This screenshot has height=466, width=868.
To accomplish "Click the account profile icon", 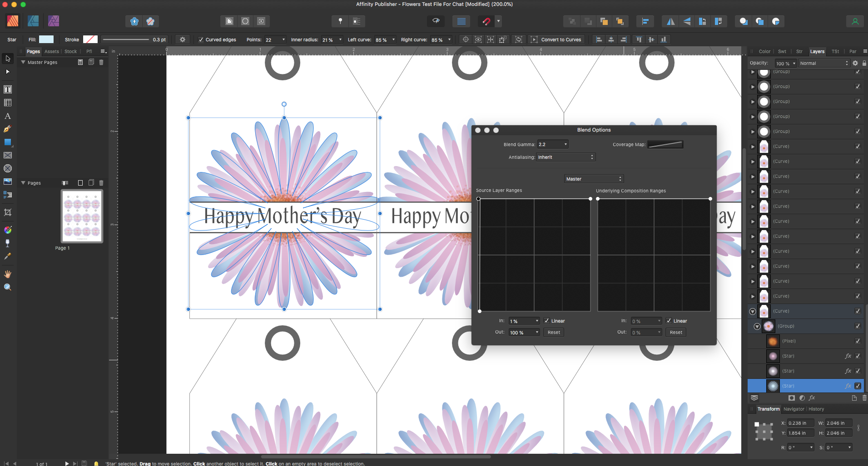I will click(855, 21).
